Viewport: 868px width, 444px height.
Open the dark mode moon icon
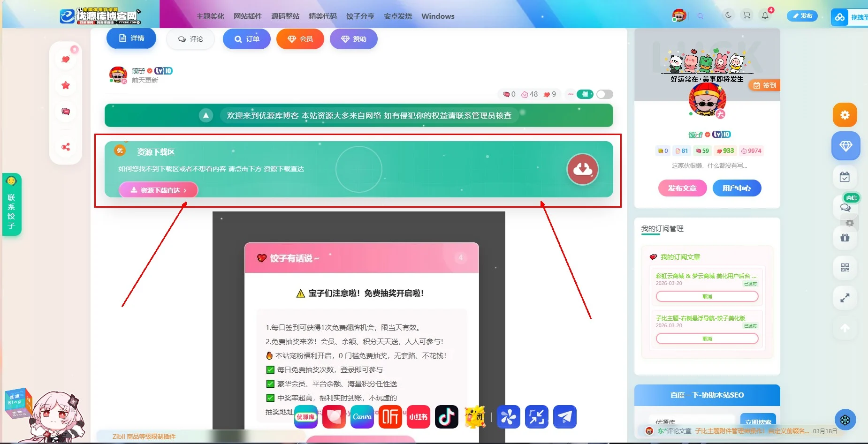tap(729, 15)
